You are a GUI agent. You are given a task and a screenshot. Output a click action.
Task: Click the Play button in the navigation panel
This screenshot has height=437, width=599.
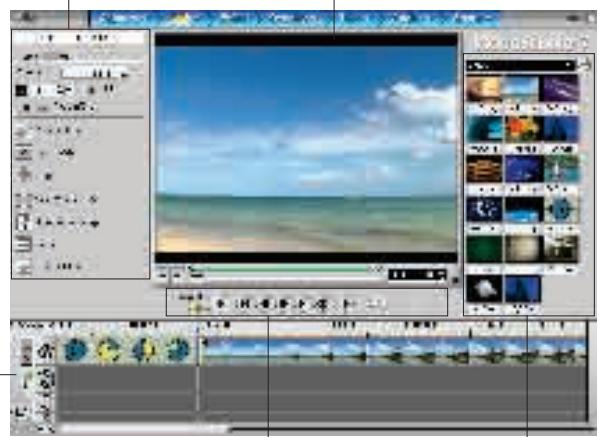[220, 304]
